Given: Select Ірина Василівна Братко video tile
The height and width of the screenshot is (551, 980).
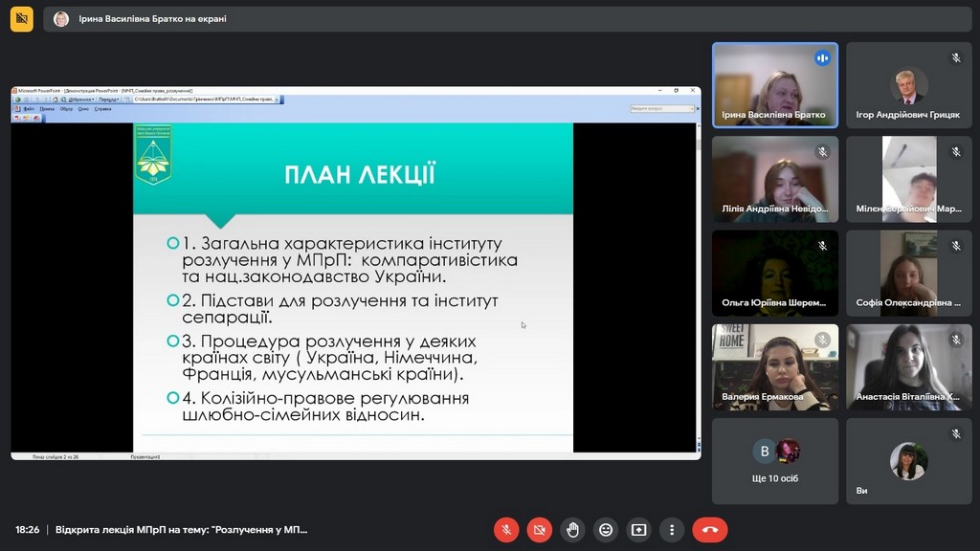Looking at the screenshot, I should pos(774,84).
